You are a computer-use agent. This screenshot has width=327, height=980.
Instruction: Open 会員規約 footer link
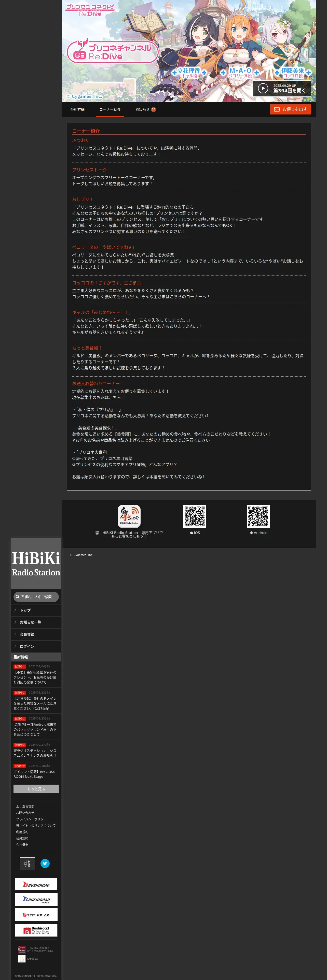pos(22,838)
